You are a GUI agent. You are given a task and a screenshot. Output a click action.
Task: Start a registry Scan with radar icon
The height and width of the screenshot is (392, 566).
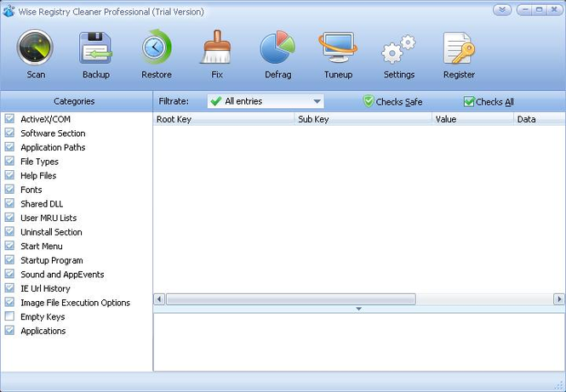pyautogui.click(x=36, y=54)
